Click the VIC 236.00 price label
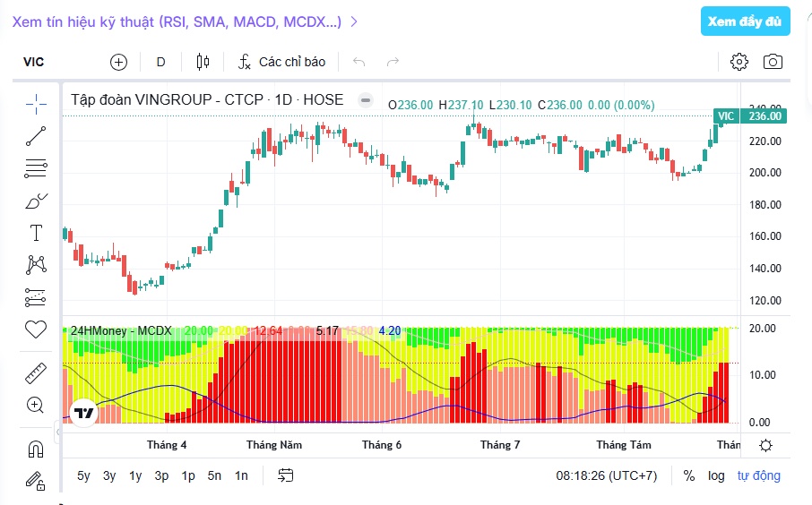812x505 pixels. (750, 116)
